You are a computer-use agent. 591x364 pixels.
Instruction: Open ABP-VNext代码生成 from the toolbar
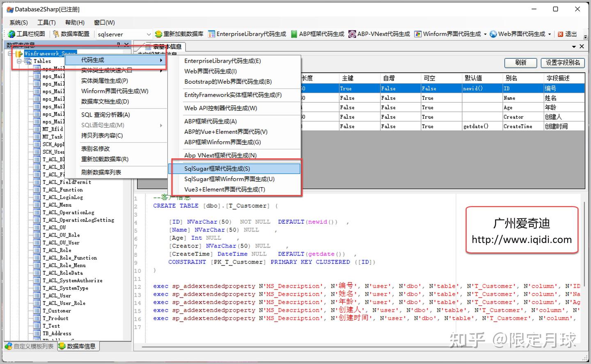(x=379, y=34)
